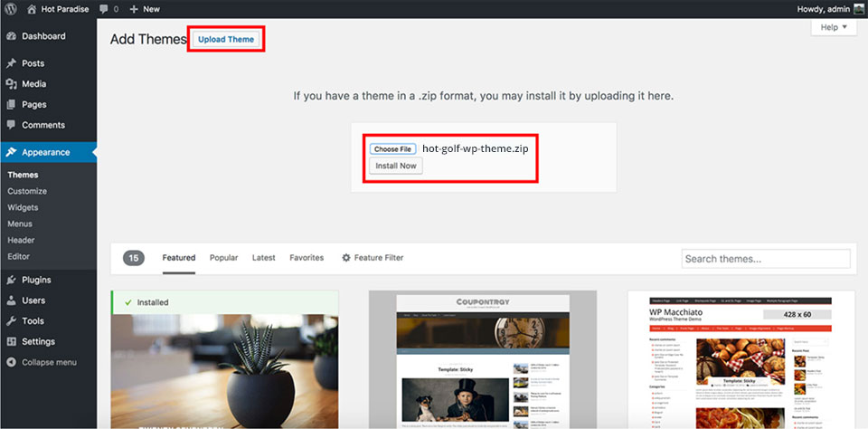868x429 pixels.
Task: Open the Tools menu item
Action: 33,321
